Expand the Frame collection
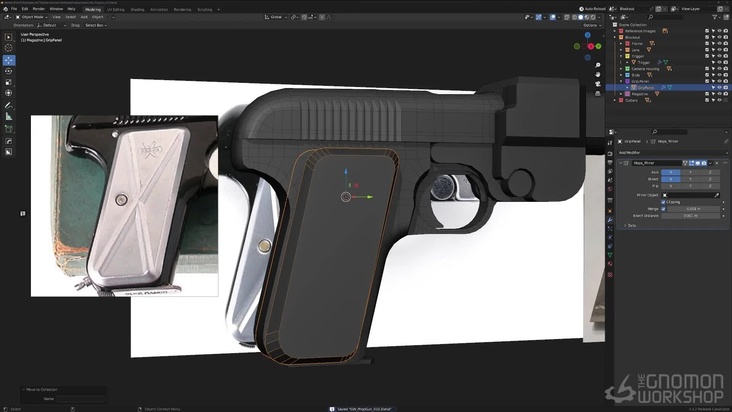Viewport: 732px width, 412px height. 621,43
